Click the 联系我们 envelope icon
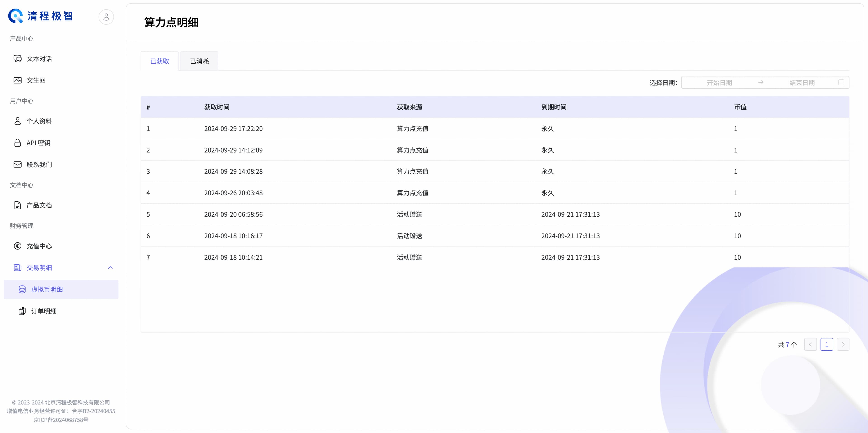Screen dimensions: 868x433 point(18,164)
